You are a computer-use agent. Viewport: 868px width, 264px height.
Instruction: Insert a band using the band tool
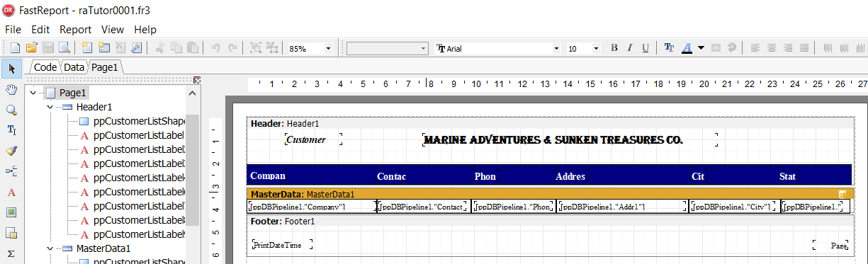point(11,171)
